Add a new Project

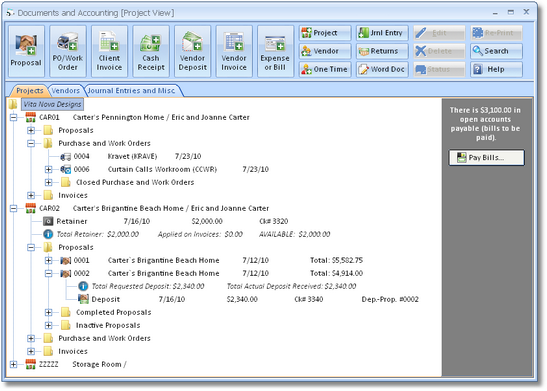(325, 33)
